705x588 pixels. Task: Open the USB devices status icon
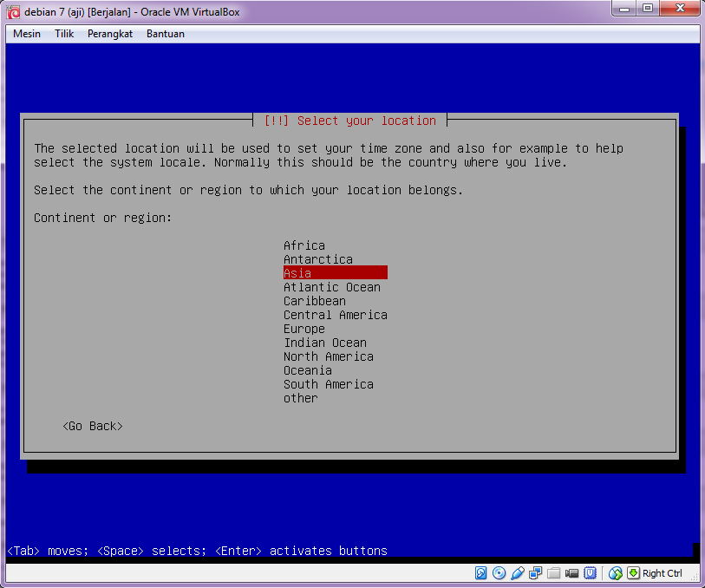point(518,572)
